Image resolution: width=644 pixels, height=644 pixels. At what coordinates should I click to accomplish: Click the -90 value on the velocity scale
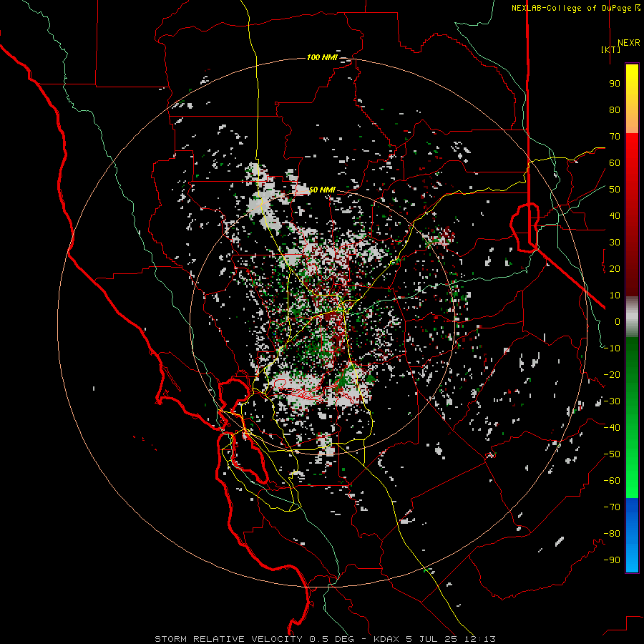(612, 560)
